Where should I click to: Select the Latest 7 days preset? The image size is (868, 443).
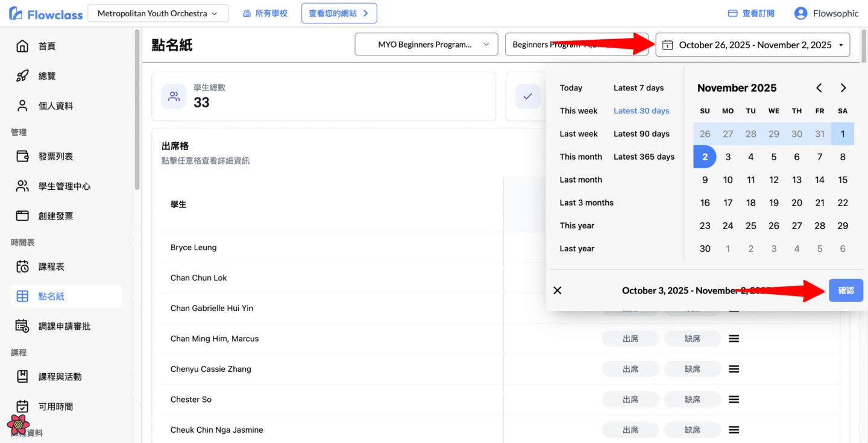(x=638, y=88)
